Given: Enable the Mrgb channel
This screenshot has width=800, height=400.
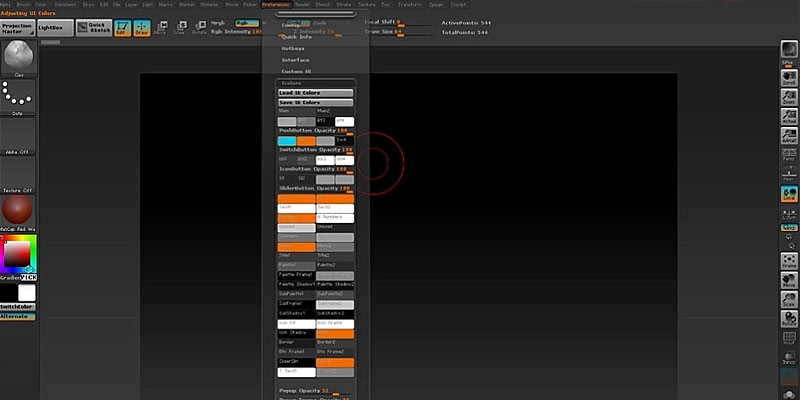Looking at the screenshot, I should click(218, 23).
